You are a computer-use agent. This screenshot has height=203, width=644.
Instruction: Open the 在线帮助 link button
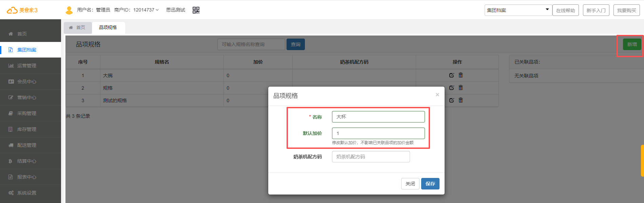pyautogui.click(x=565, y=10)
